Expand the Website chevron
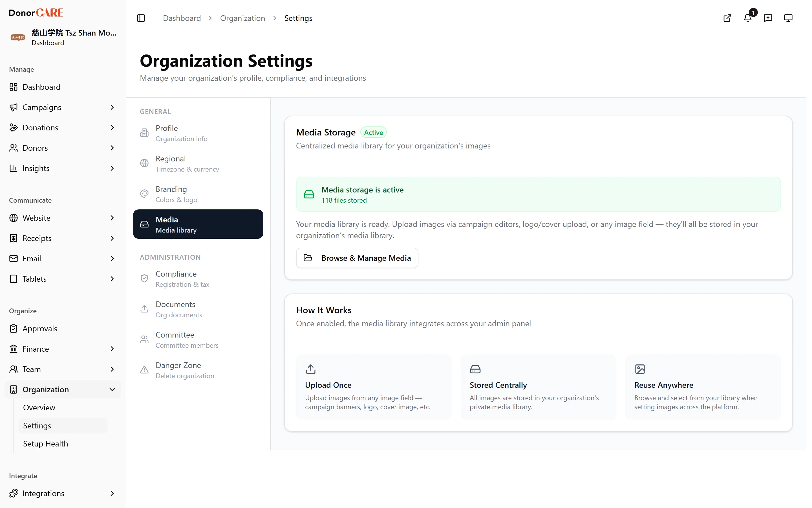Screen dimensions: 812x508 coord(112,218)
